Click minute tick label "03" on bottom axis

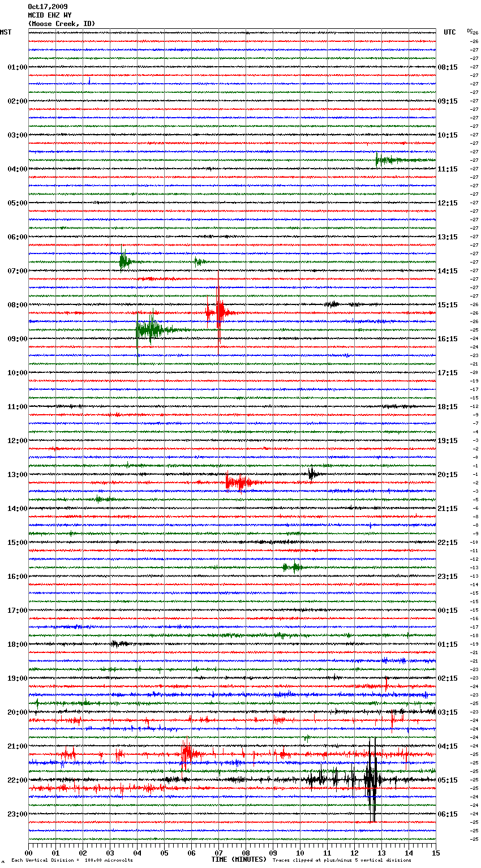click(110, 853)
